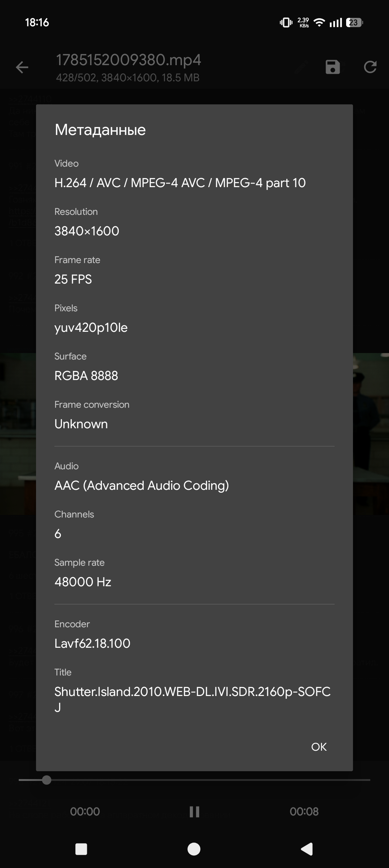Tap the battery indicator showing 23

(354, 23)
